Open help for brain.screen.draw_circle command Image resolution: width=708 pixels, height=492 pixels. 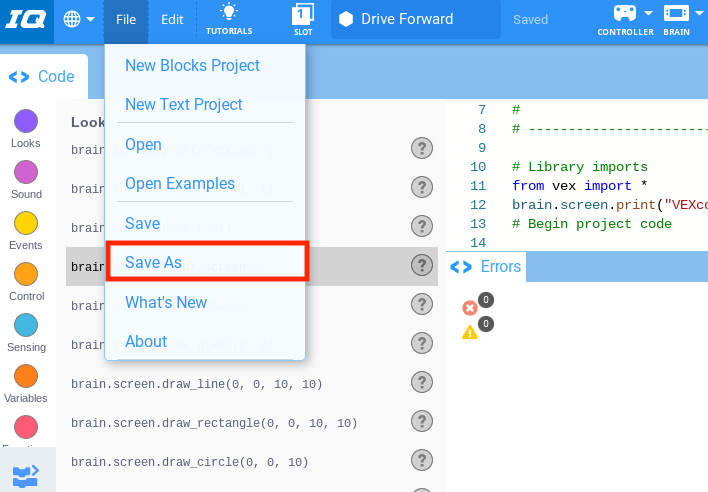click(x=422, y=461)
